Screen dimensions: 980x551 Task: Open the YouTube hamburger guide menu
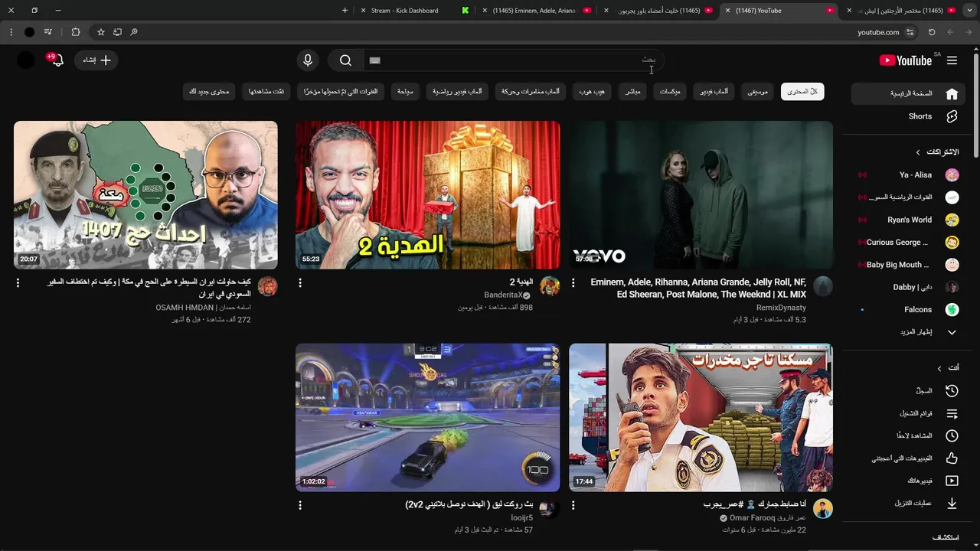[x=952, y=60]
